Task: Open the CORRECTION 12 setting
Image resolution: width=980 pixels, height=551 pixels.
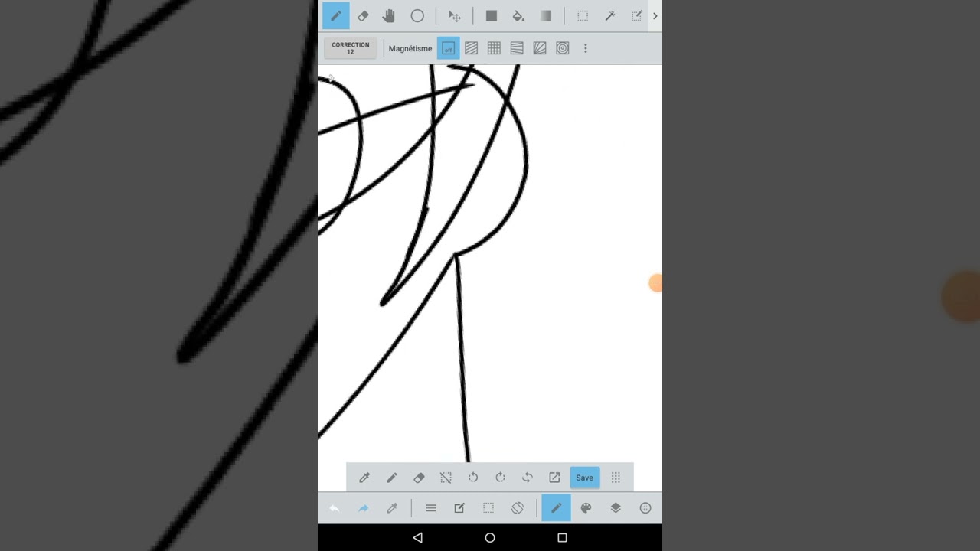Action: point(350,48)
